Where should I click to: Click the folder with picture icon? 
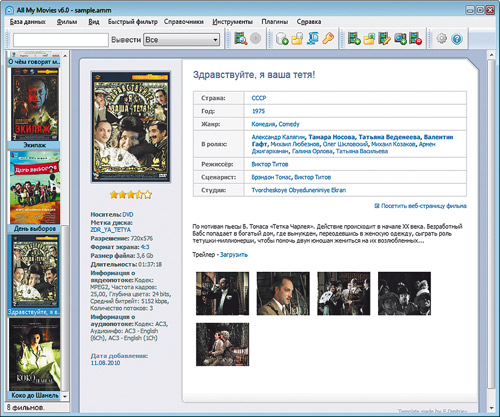(369, 39)
